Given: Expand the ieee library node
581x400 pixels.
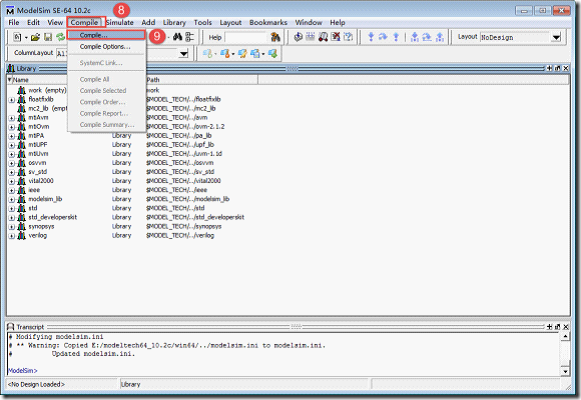Looking at the screenshot, I should click(11, 190).
